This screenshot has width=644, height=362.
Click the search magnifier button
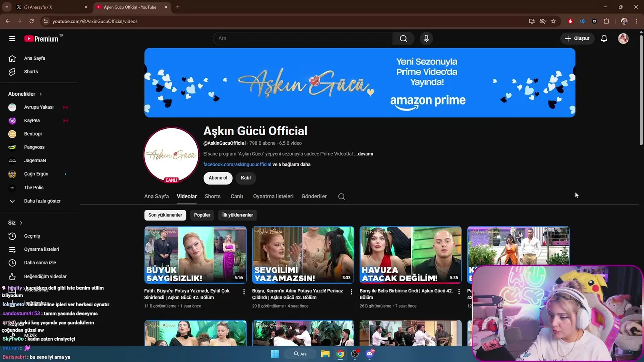[404, 39]
